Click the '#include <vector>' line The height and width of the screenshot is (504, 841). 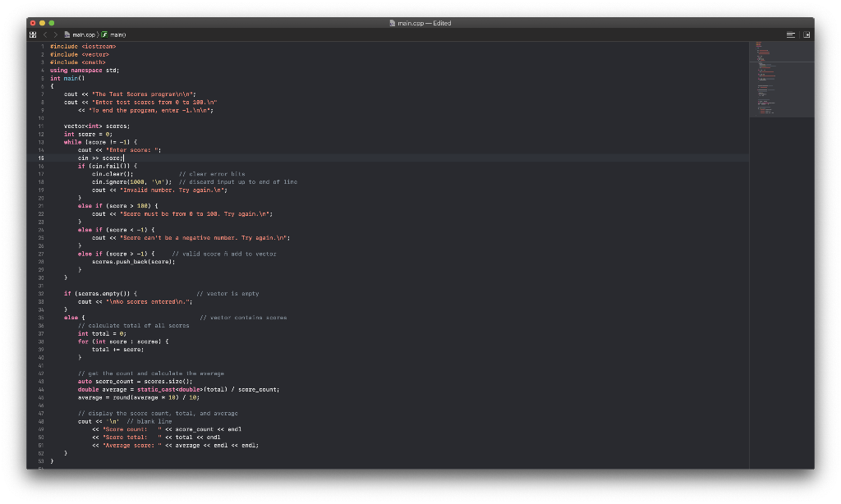click(80, 55)
